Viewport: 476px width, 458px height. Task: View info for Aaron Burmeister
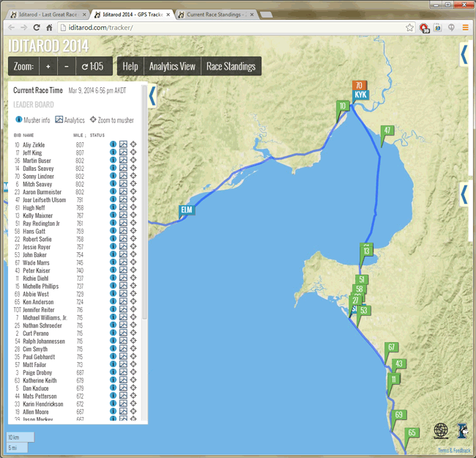(x=113, y=191)
